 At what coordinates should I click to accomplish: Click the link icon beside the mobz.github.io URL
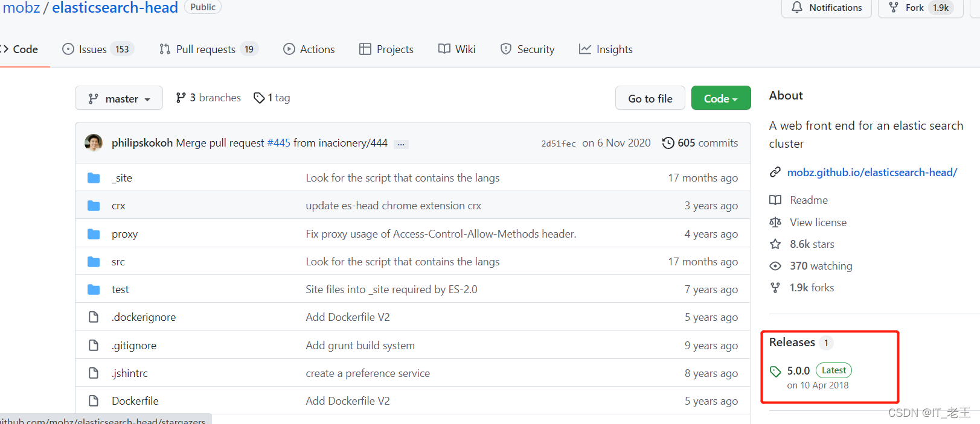(x=775, y=172)
